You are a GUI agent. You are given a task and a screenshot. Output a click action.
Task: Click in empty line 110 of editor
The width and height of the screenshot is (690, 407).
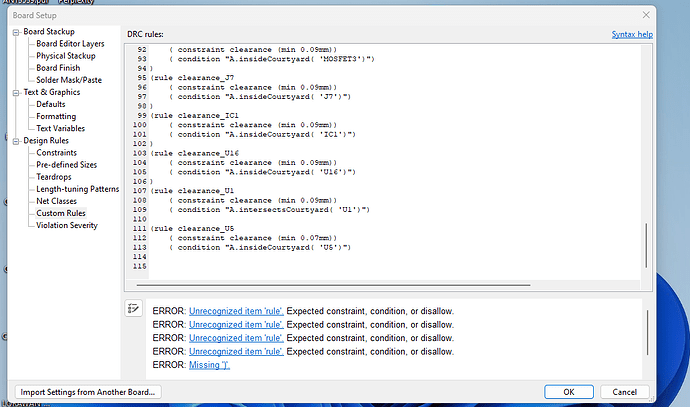click(394, 219)
